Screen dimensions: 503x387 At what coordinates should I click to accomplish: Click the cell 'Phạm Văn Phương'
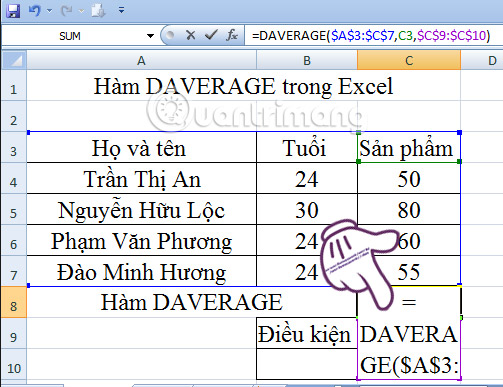(x=141, y=240)
